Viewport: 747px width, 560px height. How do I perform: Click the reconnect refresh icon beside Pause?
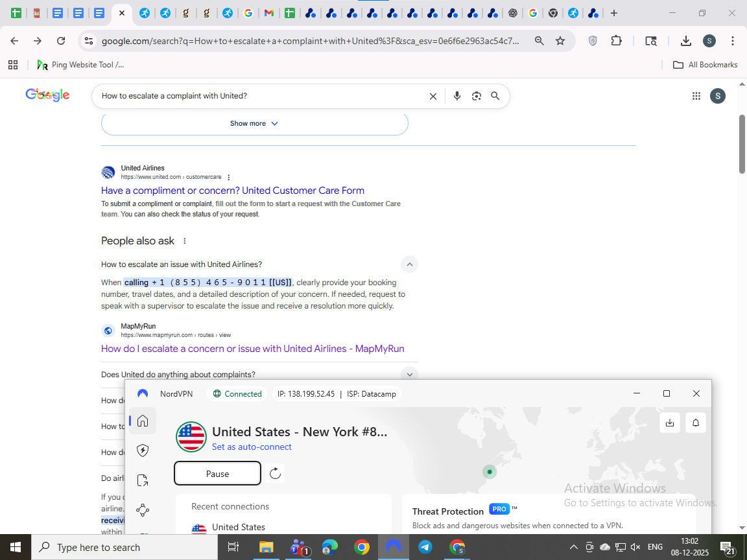click(274, 473)
